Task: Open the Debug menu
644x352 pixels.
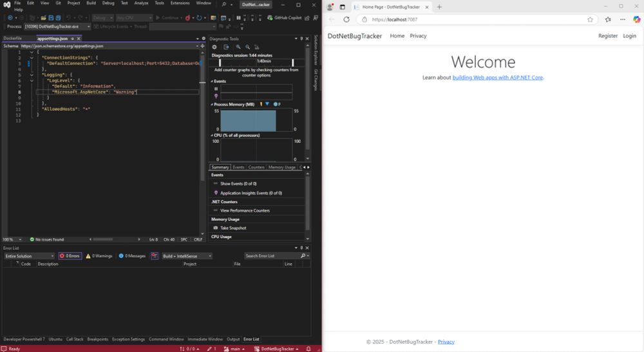Action: click(x=108, y=3)
